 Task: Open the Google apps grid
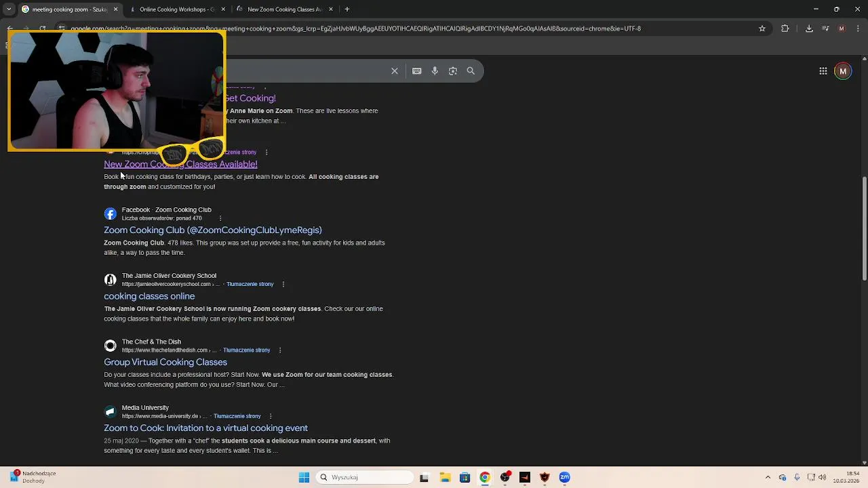point(823,71)
